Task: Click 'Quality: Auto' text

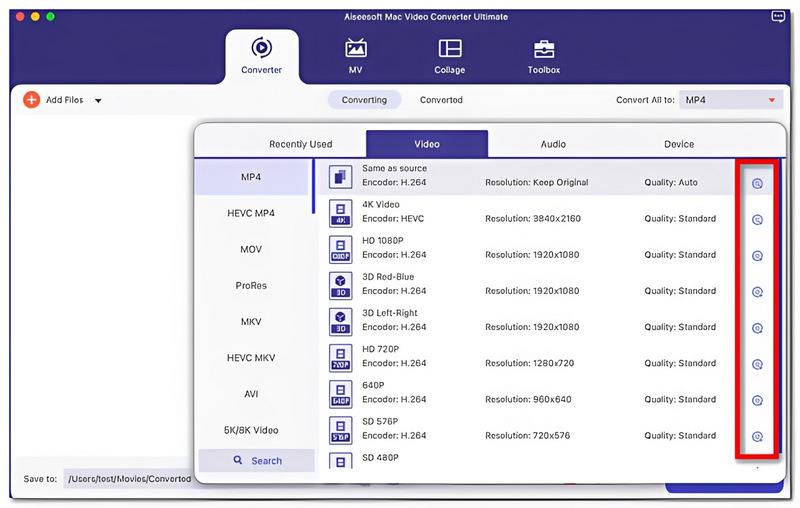Action: click(670, 183)
